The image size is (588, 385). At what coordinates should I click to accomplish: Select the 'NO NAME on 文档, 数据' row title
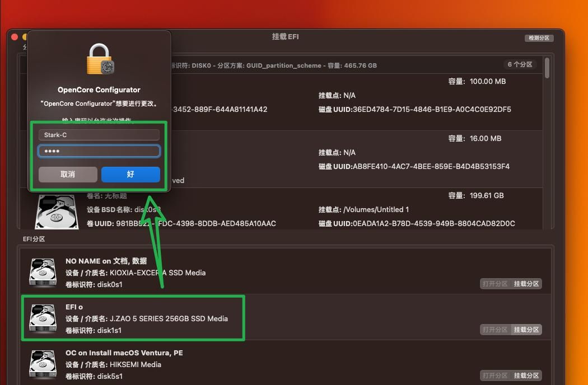tap(106, 261)
